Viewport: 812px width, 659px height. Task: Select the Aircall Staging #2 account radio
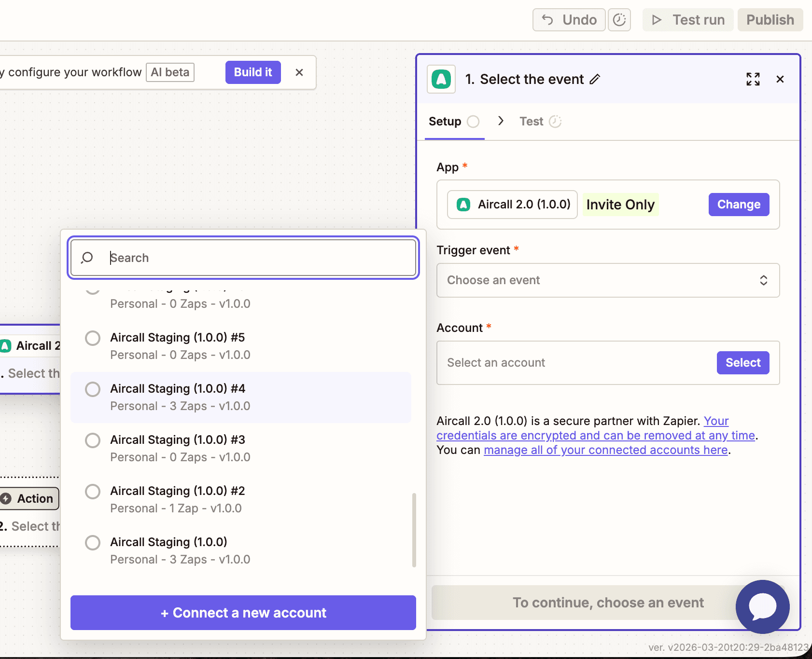coord(92,491)
